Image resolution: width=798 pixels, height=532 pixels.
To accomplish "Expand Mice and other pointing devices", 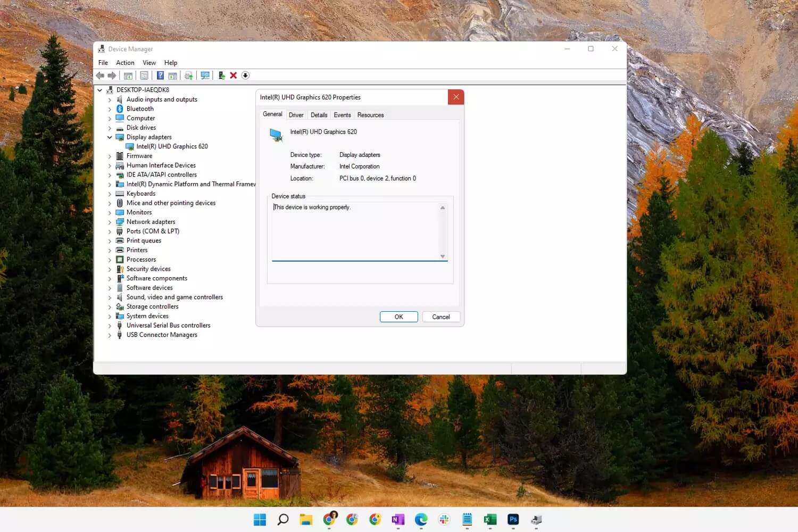I will (x=110, y=203).
